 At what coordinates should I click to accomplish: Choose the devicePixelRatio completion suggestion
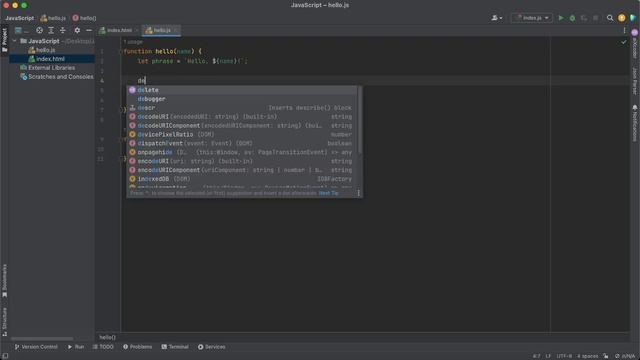241,134
